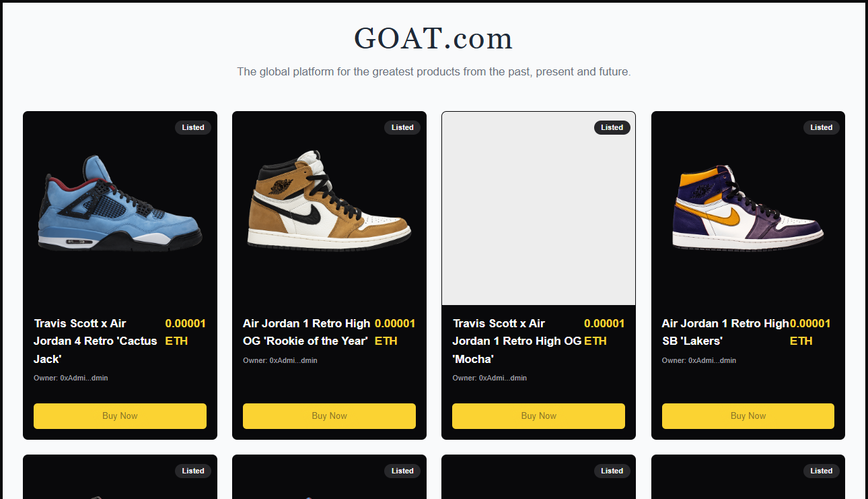Click the GOAT.com site title
This screenshot has height=499, width=868.
coord(433,38)
